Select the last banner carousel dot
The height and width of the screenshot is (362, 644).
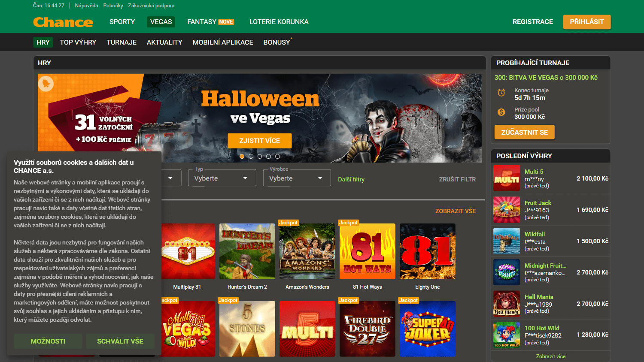coord(277,157)
